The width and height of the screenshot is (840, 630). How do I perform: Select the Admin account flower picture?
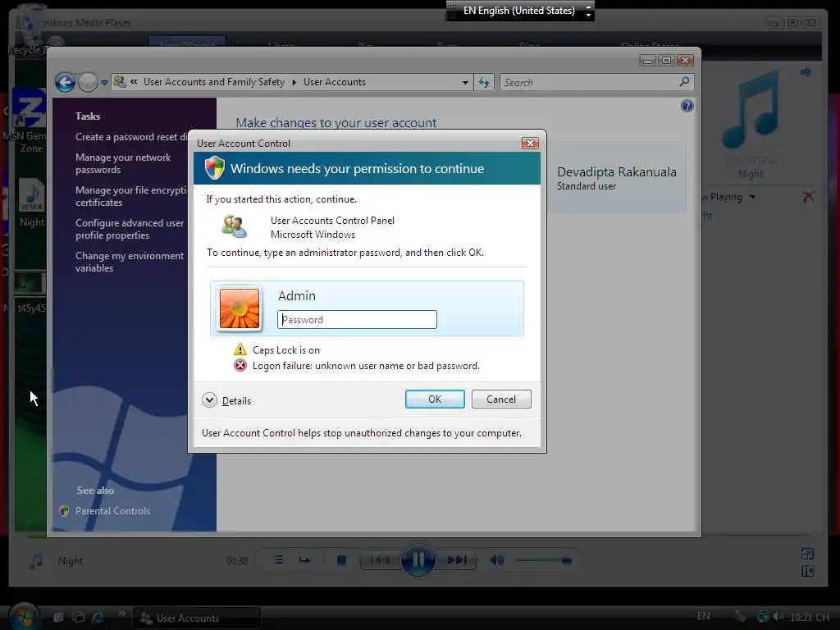pyautogui.click(x=240, y=308)
